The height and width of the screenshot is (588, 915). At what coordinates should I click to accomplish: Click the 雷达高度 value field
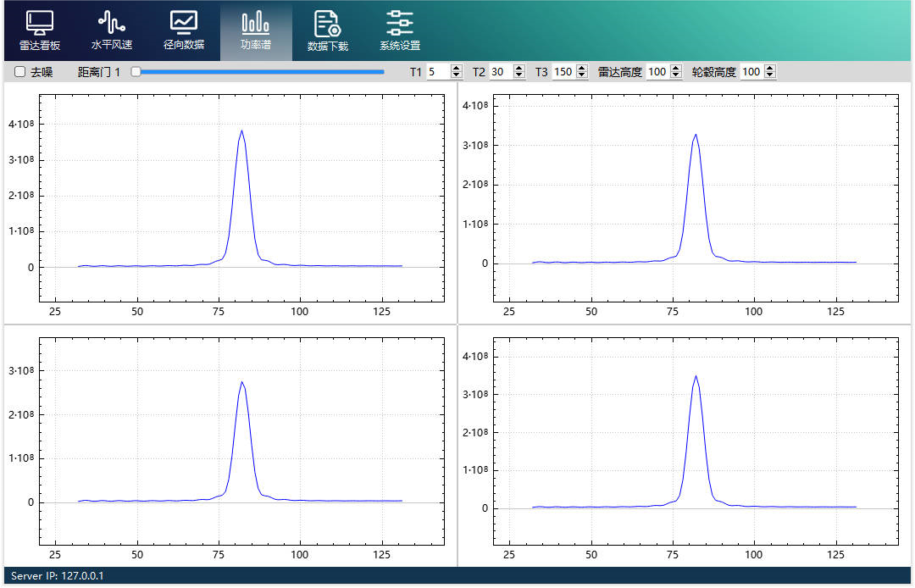[x=658, y=72]
